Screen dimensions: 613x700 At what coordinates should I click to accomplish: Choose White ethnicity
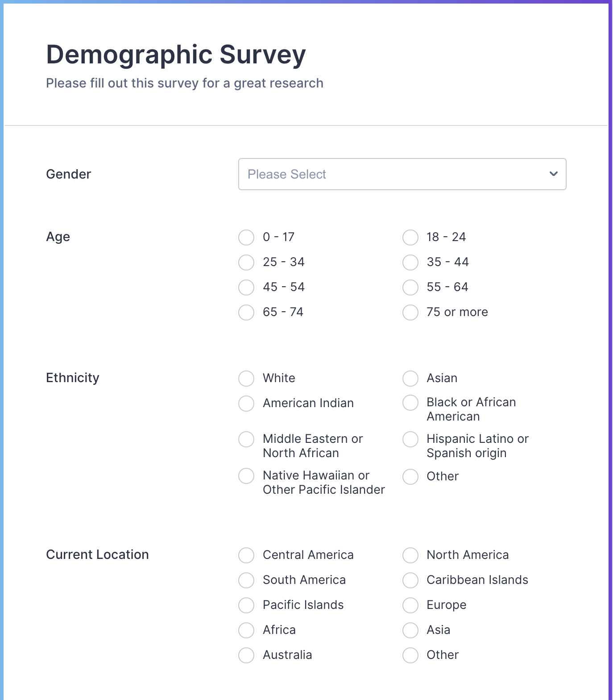click(x=246, y=379)
